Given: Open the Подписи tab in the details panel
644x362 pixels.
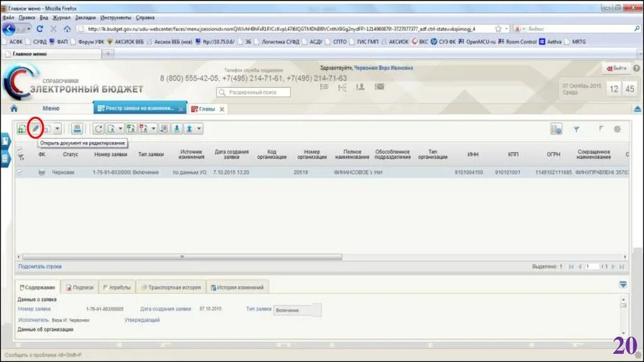Looking at the screenshot, I should 80,287.
